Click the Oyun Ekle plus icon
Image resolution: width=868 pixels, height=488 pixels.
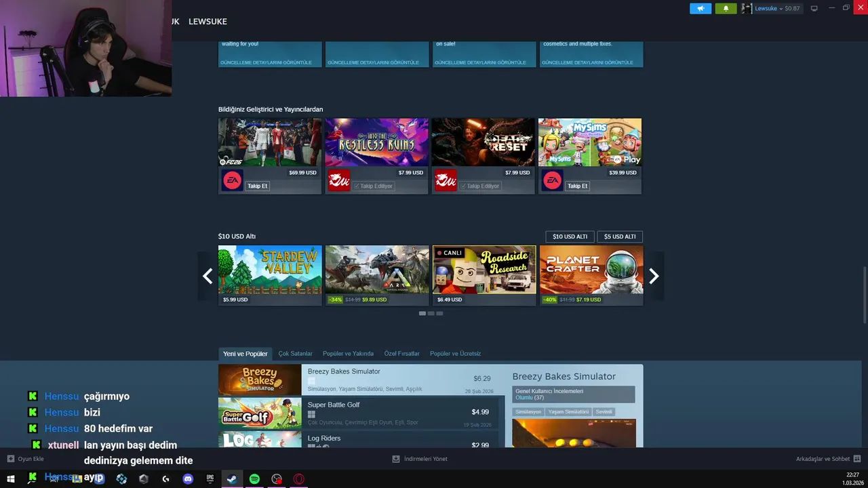10,459
